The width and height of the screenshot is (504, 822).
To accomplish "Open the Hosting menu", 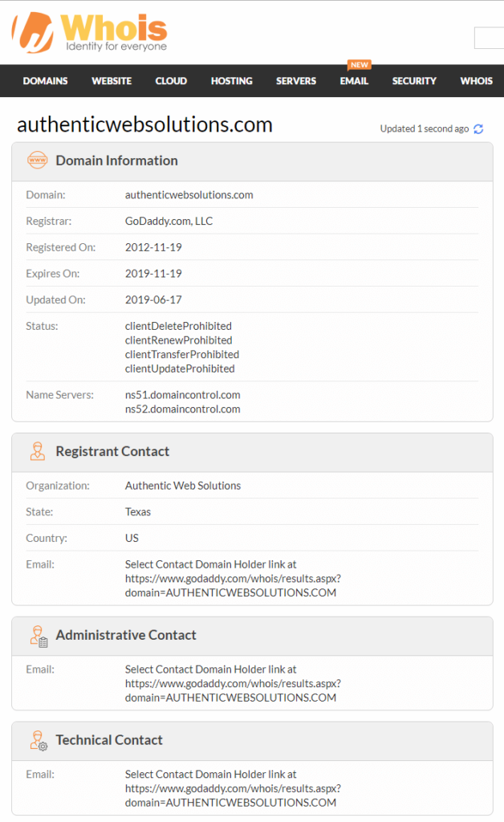I will [232, 81].
